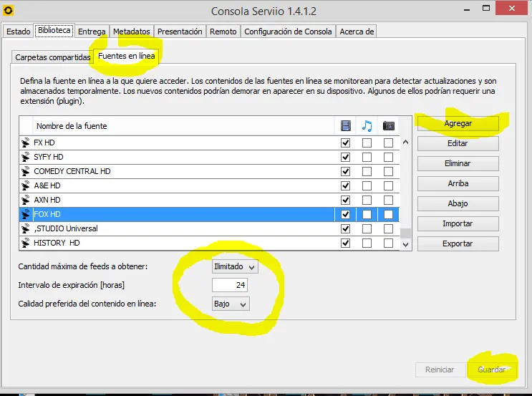This screenshot has width=532, height=396.
Task: Click the Agregar button
Action: point(458,123)
